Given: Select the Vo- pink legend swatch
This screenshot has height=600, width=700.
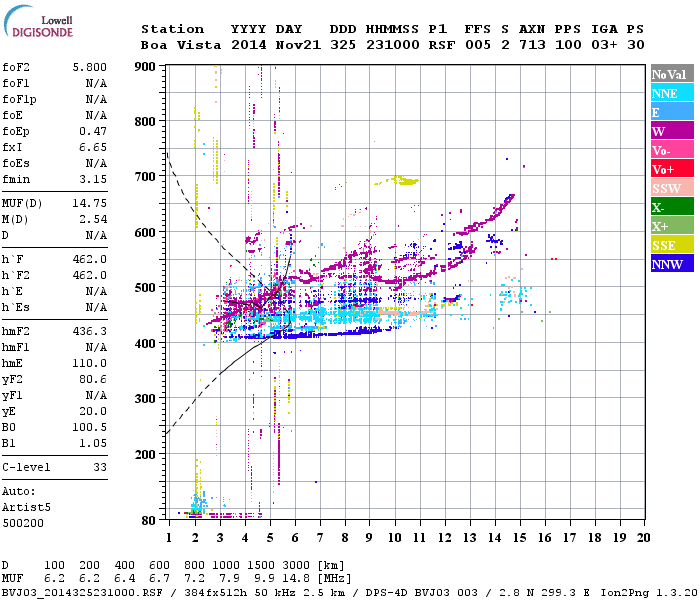Looking at the screenshot, I should tap(672, 150).
